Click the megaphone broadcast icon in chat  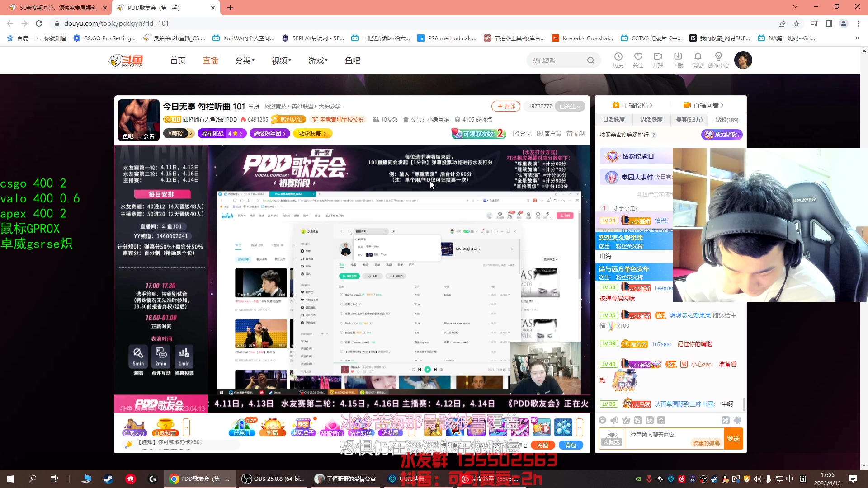(x=614, y=420)
